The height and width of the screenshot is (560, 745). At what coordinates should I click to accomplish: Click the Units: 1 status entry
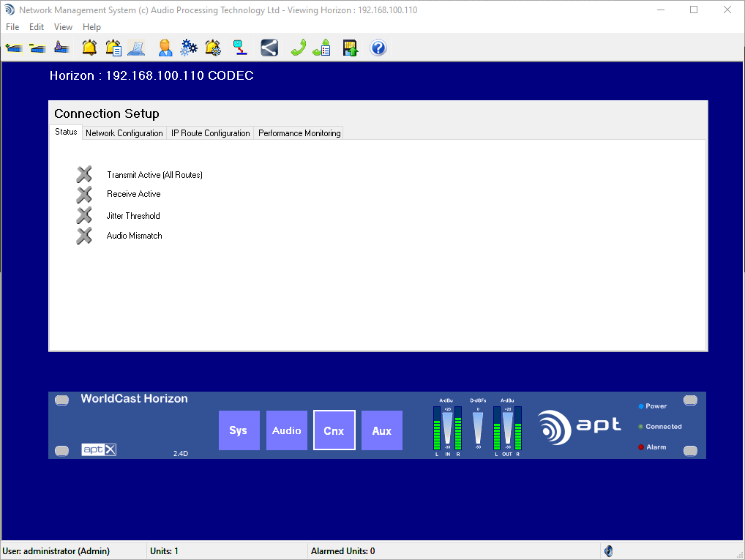(164, 551)
